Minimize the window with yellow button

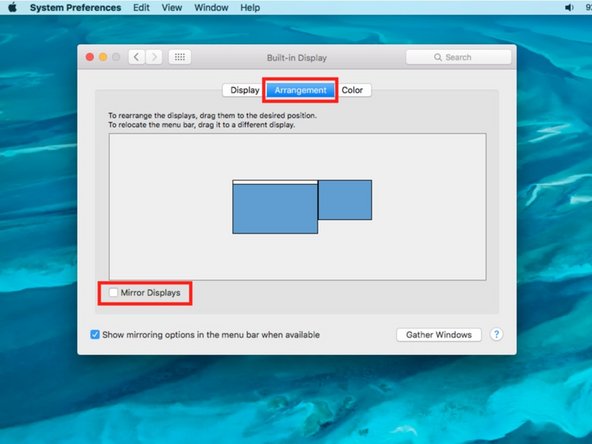[x=103, y=57]
